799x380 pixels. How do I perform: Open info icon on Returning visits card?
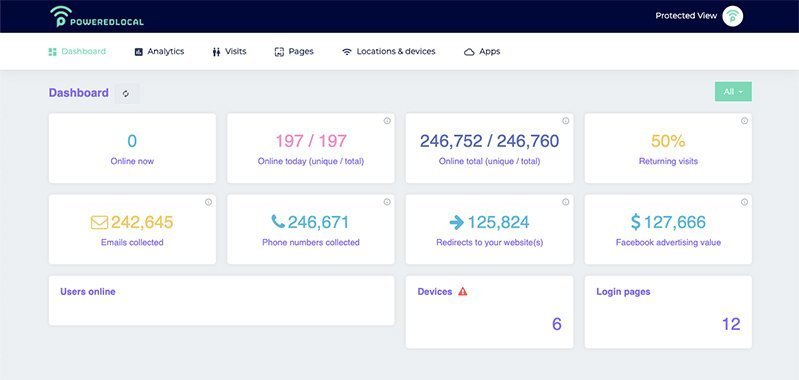(744, 121)
